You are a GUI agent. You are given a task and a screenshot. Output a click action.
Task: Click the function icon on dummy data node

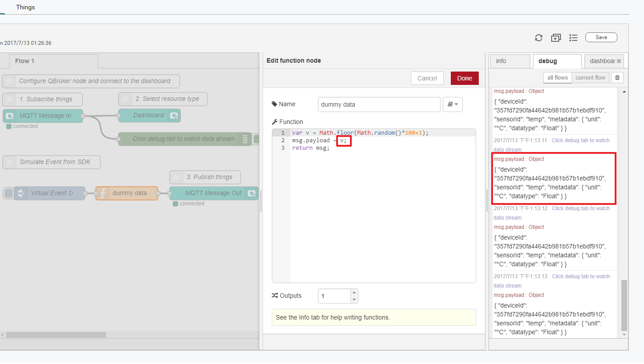click(x=103, y=193)
